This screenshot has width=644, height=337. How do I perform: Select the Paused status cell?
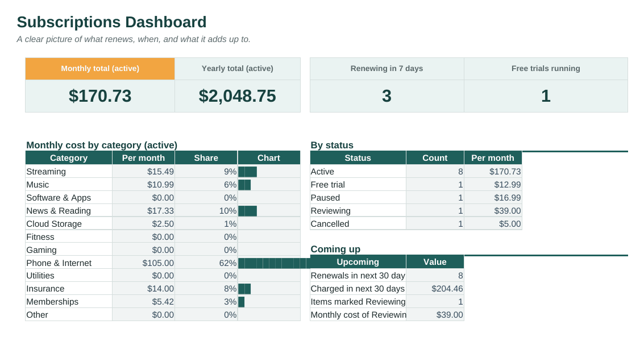click(358, 198)
